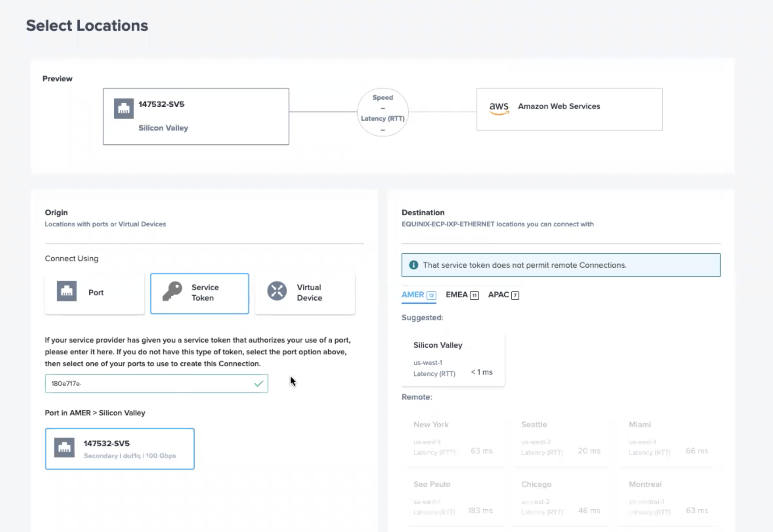
Task: Click the '< 1 ms' latency value
Action: 481,372
